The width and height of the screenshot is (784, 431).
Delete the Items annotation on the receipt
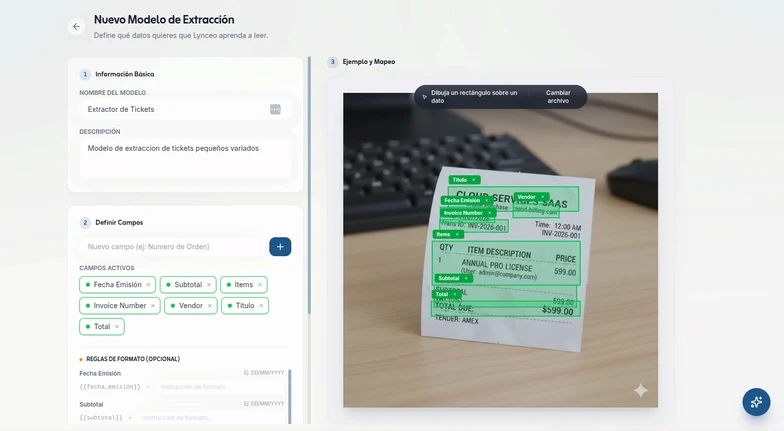(x=457, y=234)
